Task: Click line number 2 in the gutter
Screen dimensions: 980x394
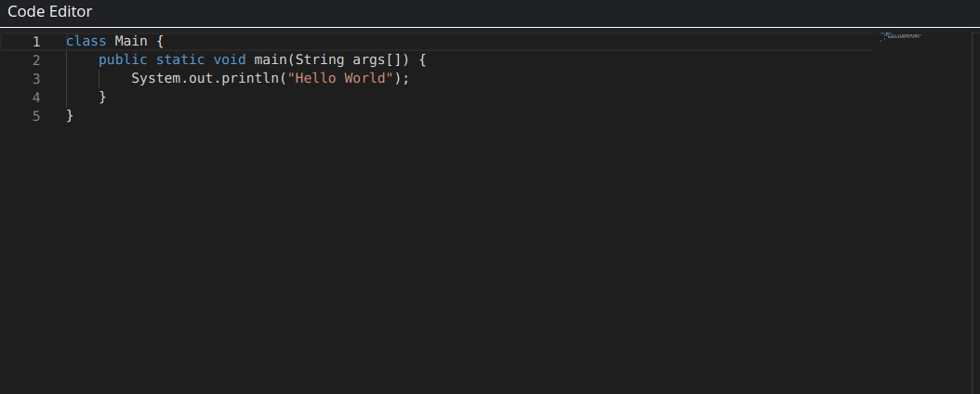Action: pos(36,60)
